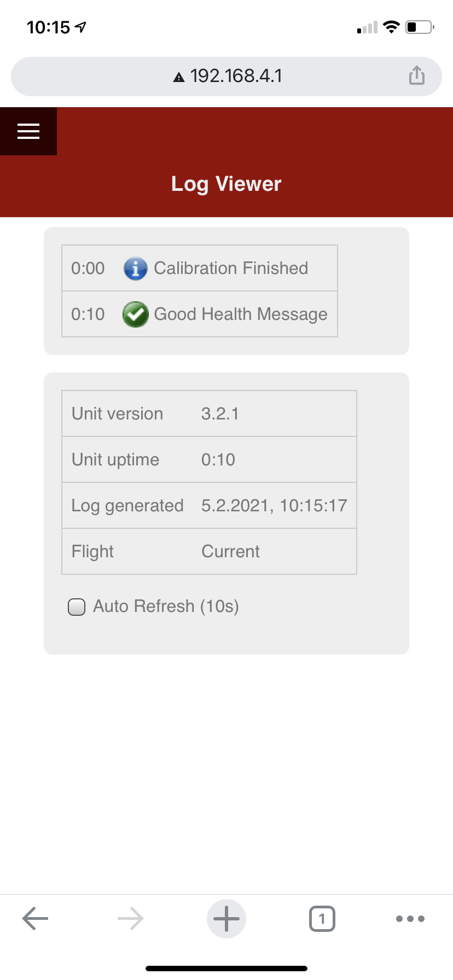Select the Good Health Message log entry
This screenshot has width=453, height=980.
(x=241, y=314)
